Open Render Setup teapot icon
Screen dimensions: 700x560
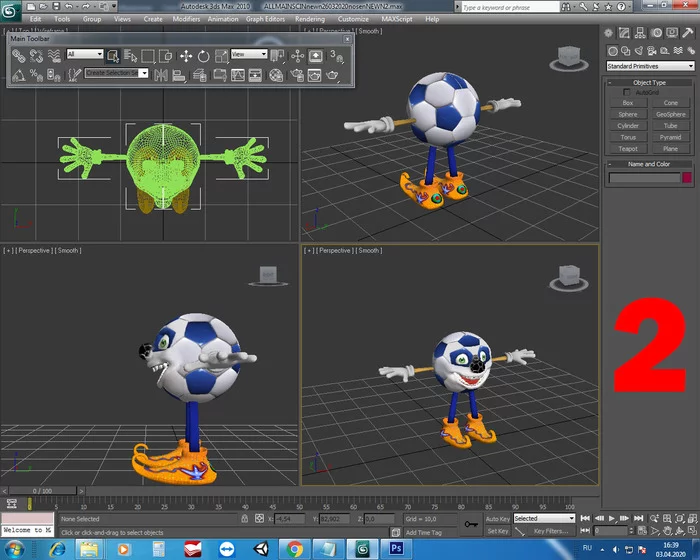(x=297, y=75)
